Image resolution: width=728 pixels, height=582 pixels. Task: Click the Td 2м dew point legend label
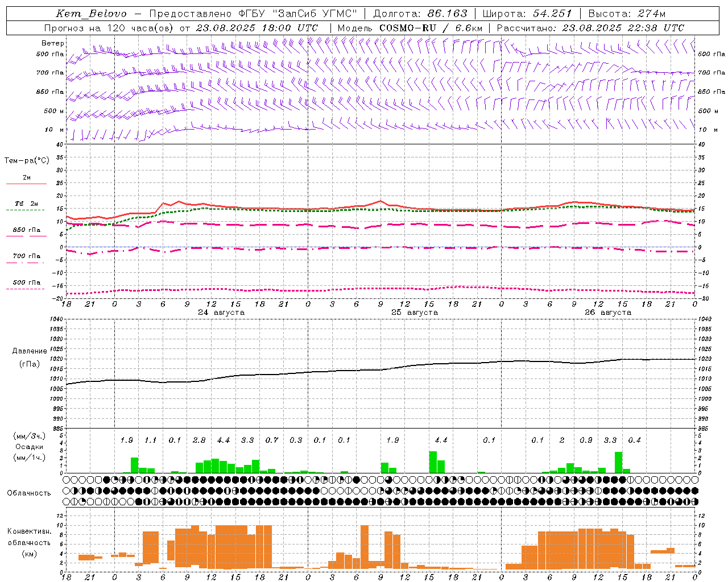(27, 203)
